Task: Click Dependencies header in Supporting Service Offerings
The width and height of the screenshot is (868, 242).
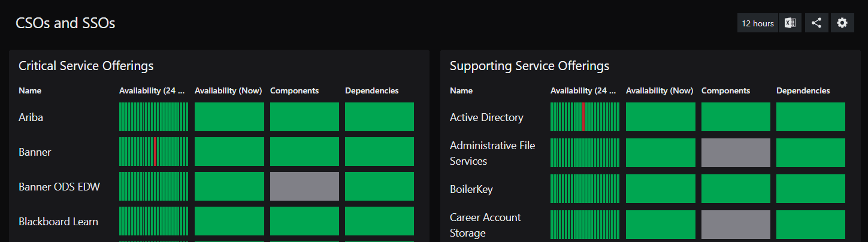Action: tap(803, 91)
